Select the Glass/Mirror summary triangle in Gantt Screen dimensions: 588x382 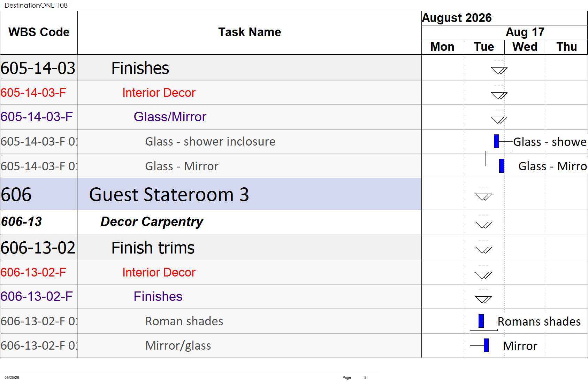pyautogui.click(x=499, y=120)
